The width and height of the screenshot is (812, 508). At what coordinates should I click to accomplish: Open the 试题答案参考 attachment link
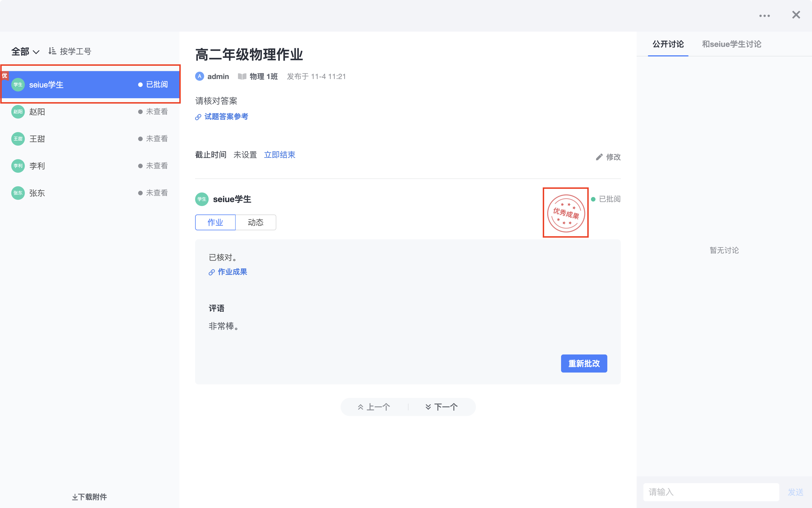(x=226, y=117)
